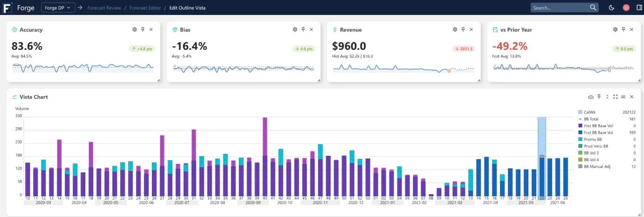Go to Forecast Editor breadcrumb
This screenshot has height=217, width=644.
tap(145, 8)
